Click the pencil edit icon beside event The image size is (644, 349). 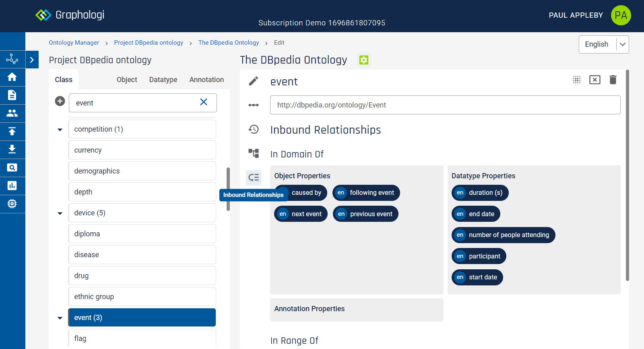coord(254,81)
